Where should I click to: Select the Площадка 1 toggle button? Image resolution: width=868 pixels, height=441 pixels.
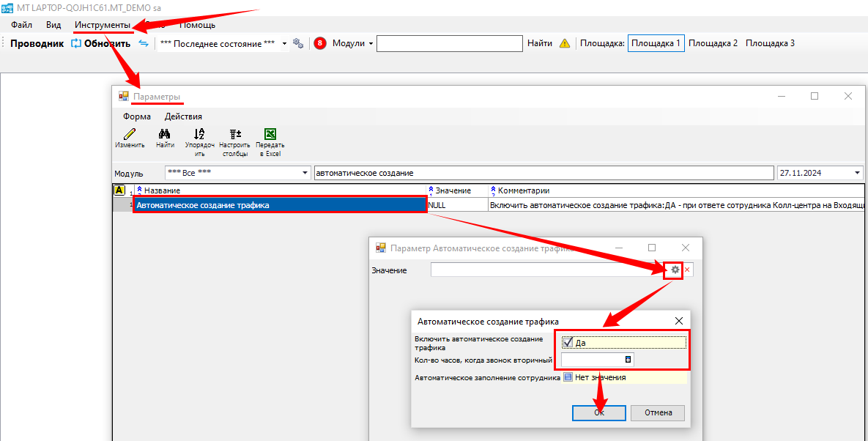click(x=656, y=43)
